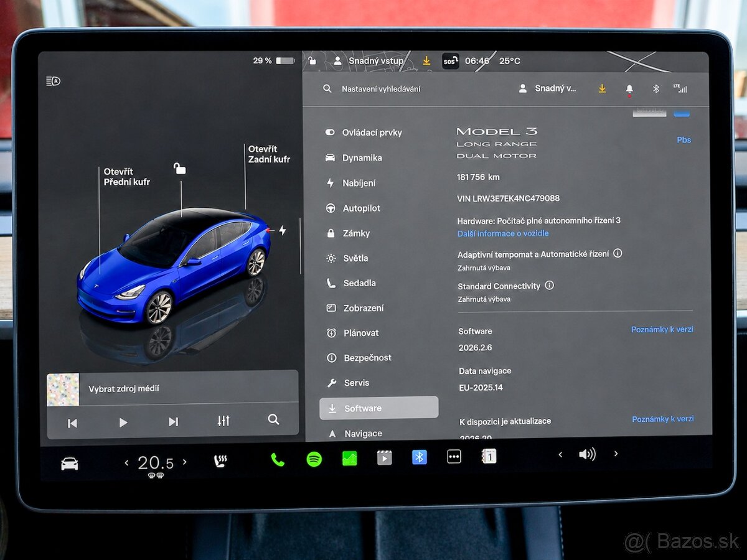This screenshot has height=560, width=747.
Task: Open the front trunk (Otevřít Přední kufr)
Action: 127,177
